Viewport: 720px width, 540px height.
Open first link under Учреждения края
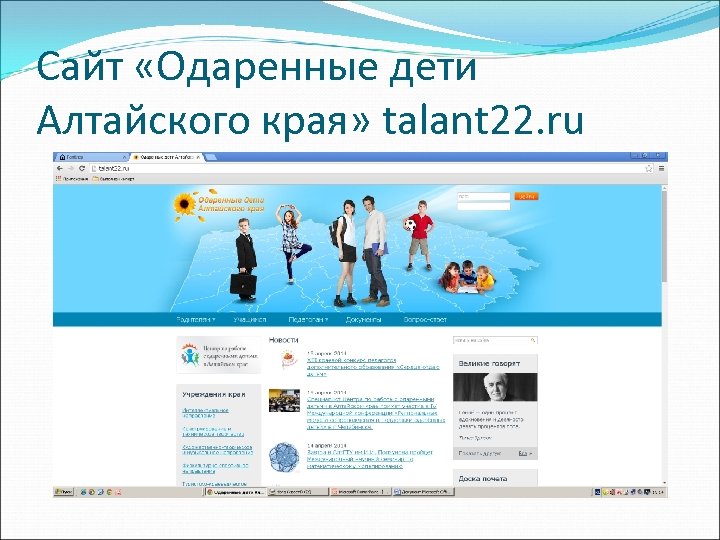[x=205, y=413]
